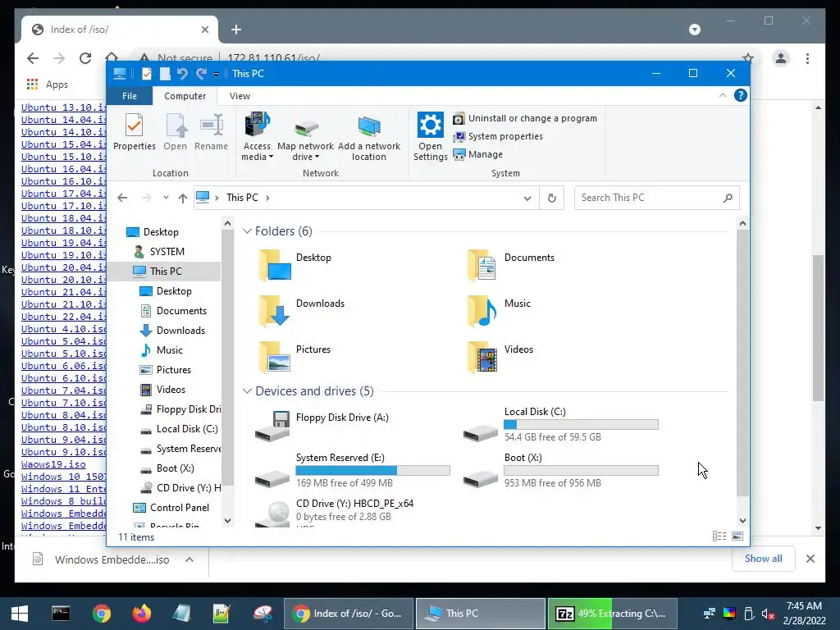840x630 pixels.
Task: Select the Videos folder icon
Action: coord(481,357)
